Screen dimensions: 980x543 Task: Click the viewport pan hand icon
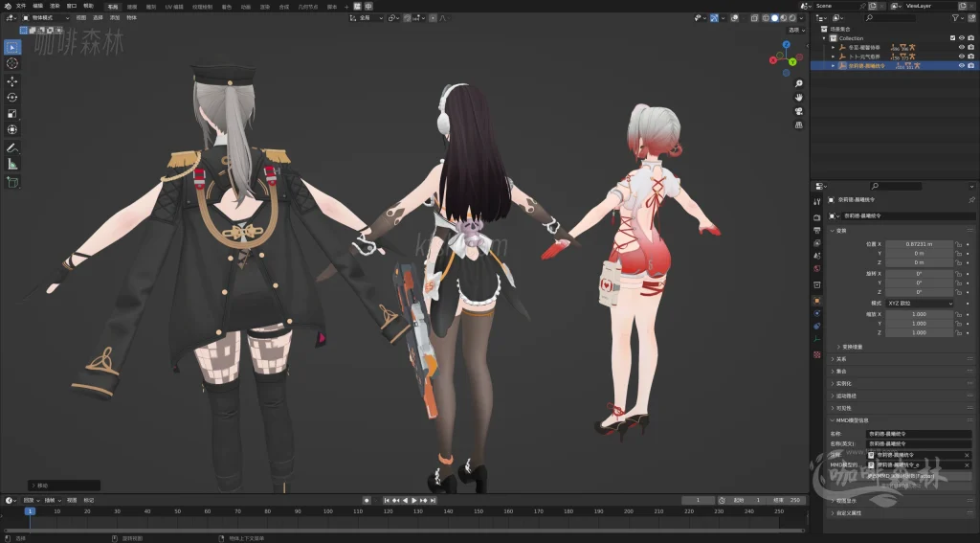[x=799, y=97]
